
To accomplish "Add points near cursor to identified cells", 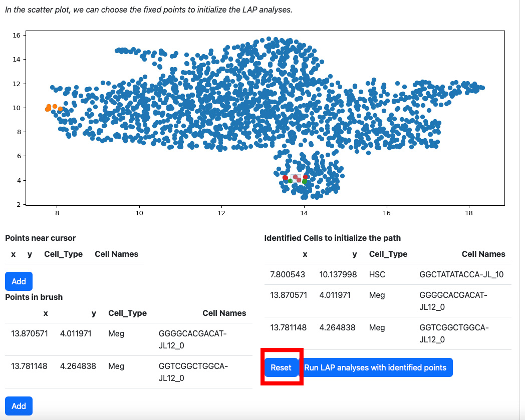I will 19,281.
